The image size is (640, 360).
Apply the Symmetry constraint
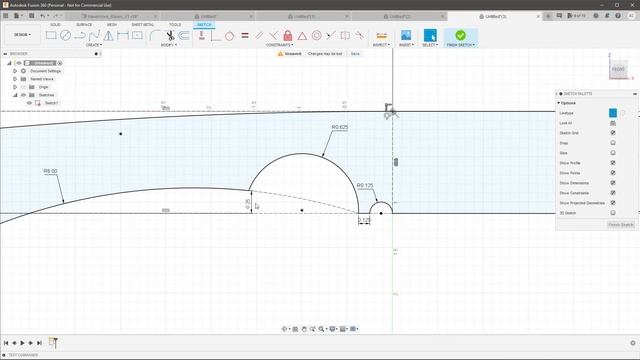point(345,36)
